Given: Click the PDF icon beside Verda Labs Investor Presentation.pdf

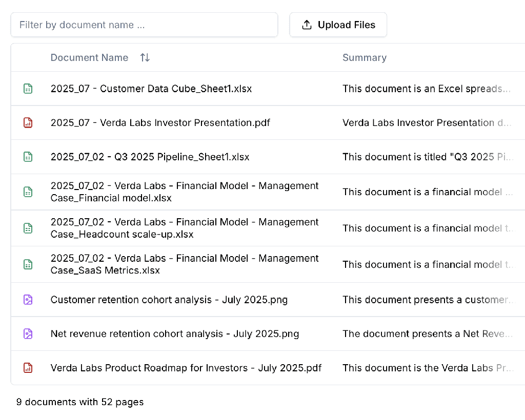Looking at the screenshot, I should tap(28, 123).
